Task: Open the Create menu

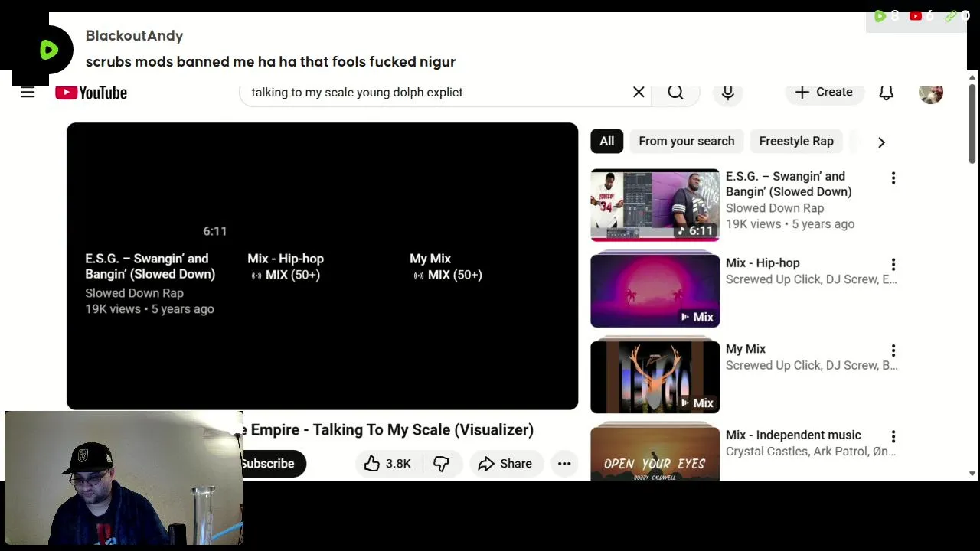Action: [824, 92]
